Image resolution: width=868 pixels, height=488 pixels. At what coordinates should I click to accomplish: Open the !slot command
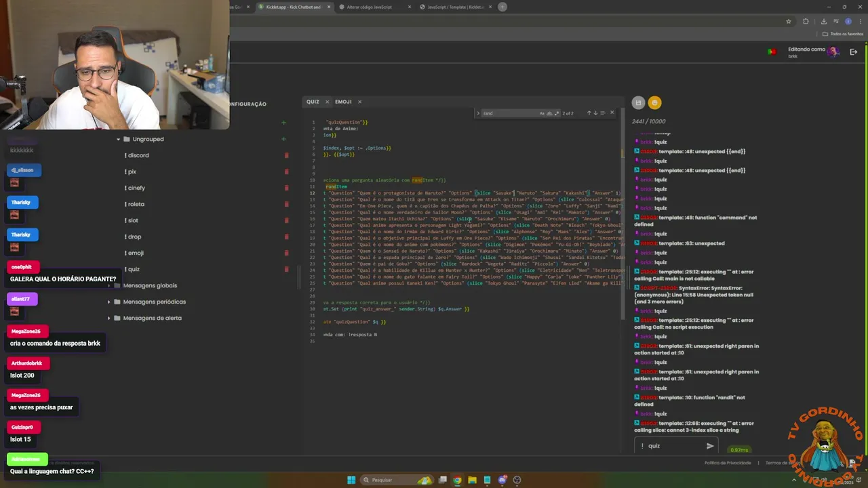(x=132, y=220)
